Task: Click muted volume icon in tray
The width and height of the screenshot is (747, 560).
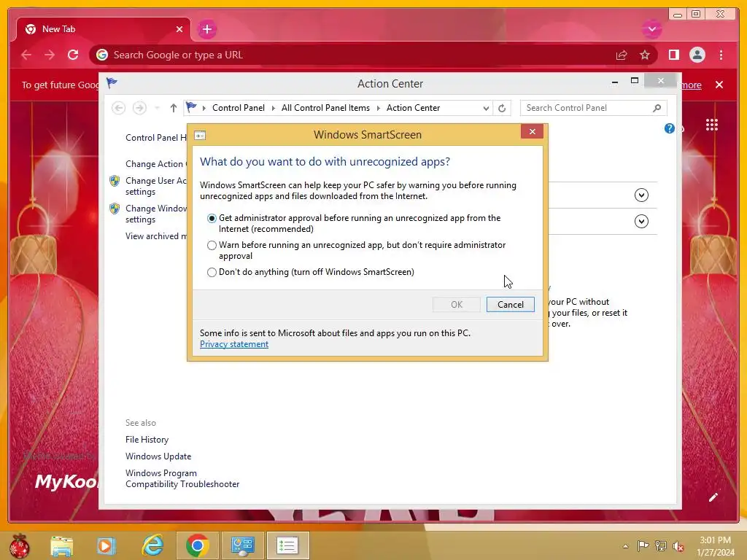Action: [678, 546]
